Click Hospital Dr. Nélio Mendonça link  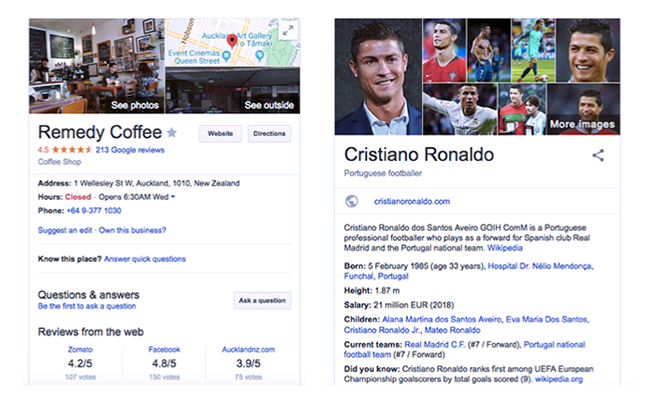pyautogui.click(x=541, y=266)
